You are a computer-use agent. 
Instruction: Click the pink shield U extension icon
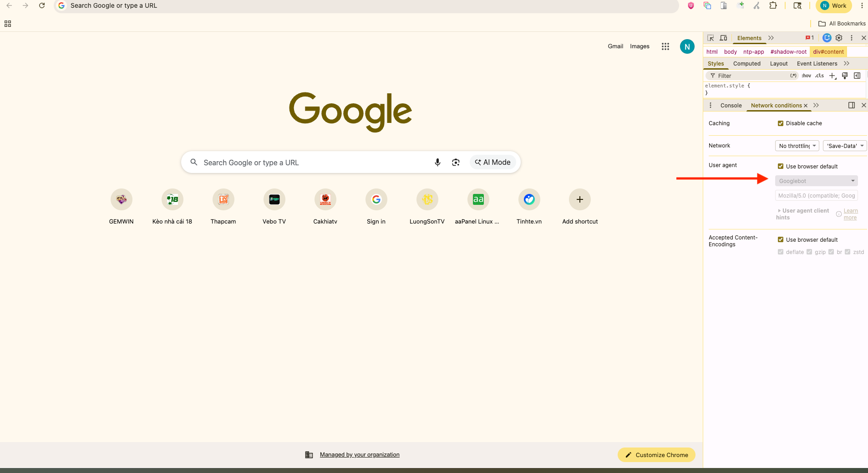click(x=691, y=5)
